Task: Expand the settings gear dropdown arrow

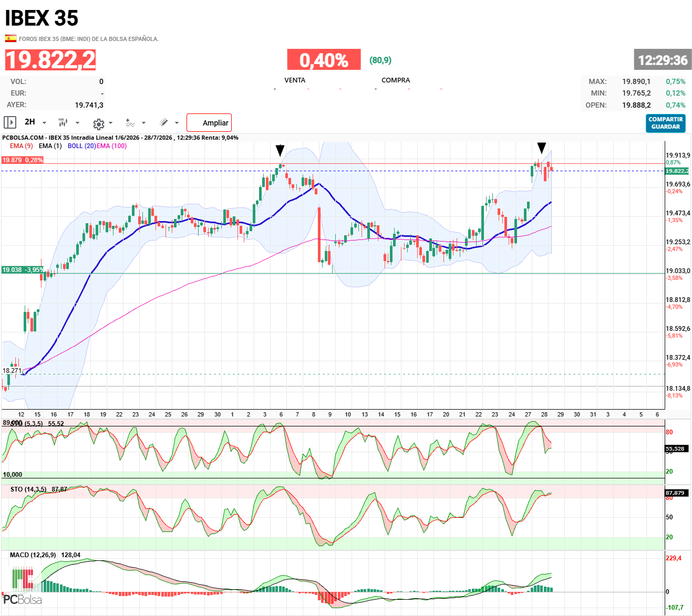Action: (x=111, y=123)
